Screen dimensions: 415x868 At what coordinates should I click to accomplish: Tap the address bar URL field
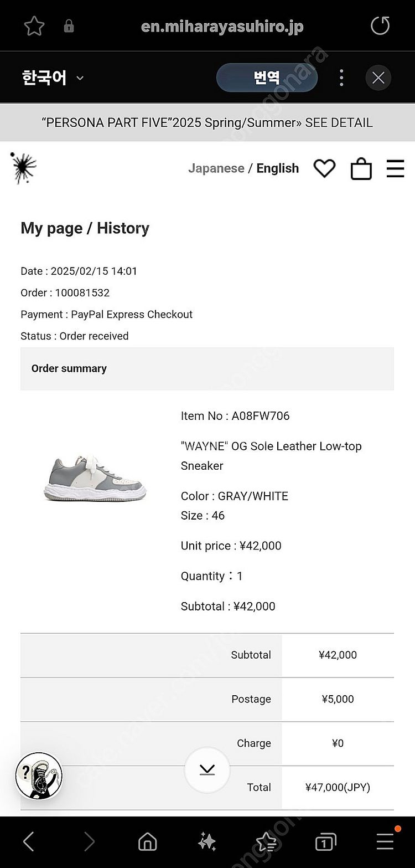click(222, 26)
